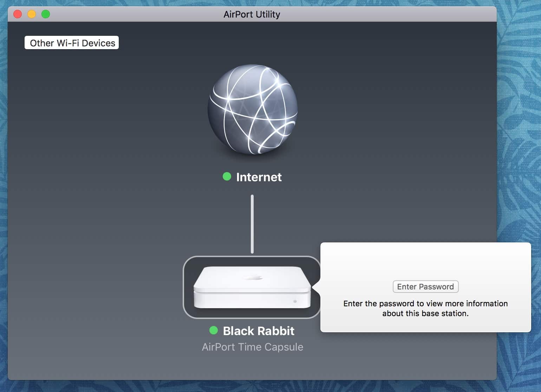Click the Enter Password button
Image resolution: width=541 pixels, height=392 pixels.
[425, 287]
